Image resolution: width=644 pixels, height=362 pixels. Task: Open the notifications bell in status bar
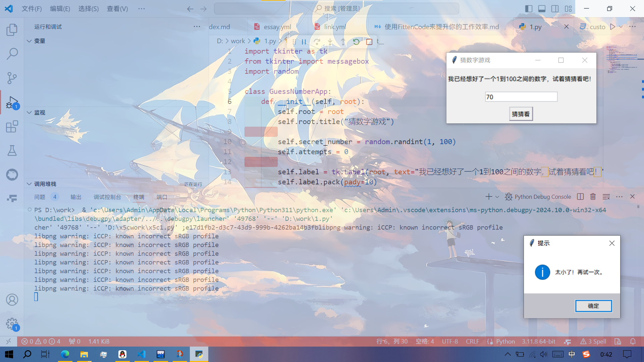(633, 342)
